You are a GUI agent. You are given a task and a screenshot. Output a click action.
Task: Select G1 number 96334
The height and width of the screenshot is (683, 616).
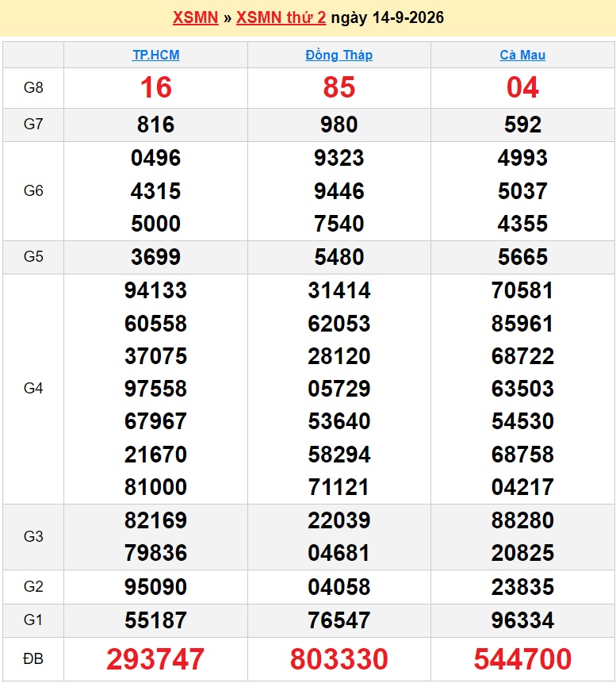click(x=522, y=620)
